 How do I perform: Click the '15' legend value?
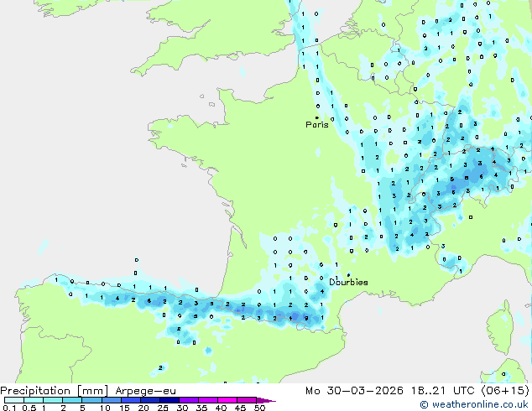pos(124,408)
